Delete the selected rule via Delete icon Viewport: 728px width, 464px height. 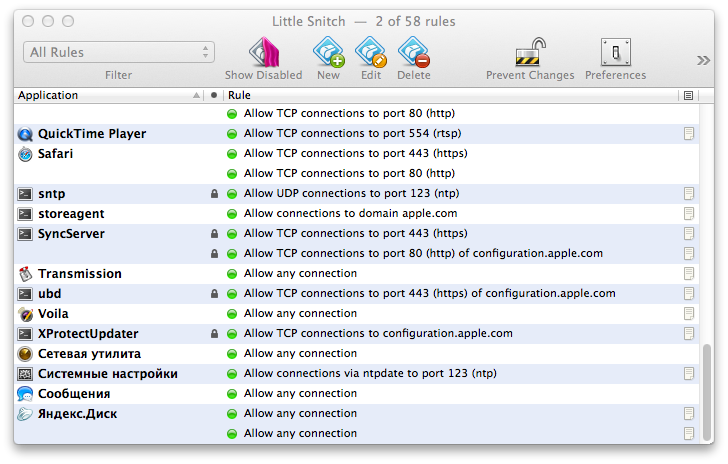[413, 52]
